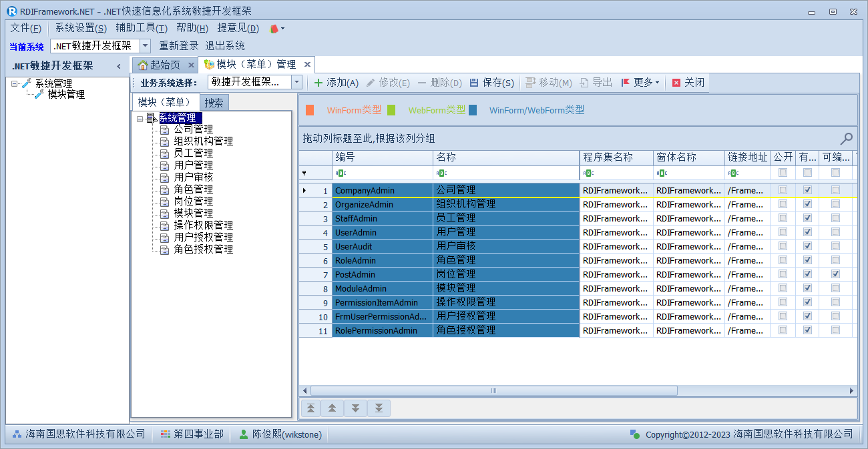868x449 pixels.
Task: Click the move-to-top arrow button
Action: [310, 408]
